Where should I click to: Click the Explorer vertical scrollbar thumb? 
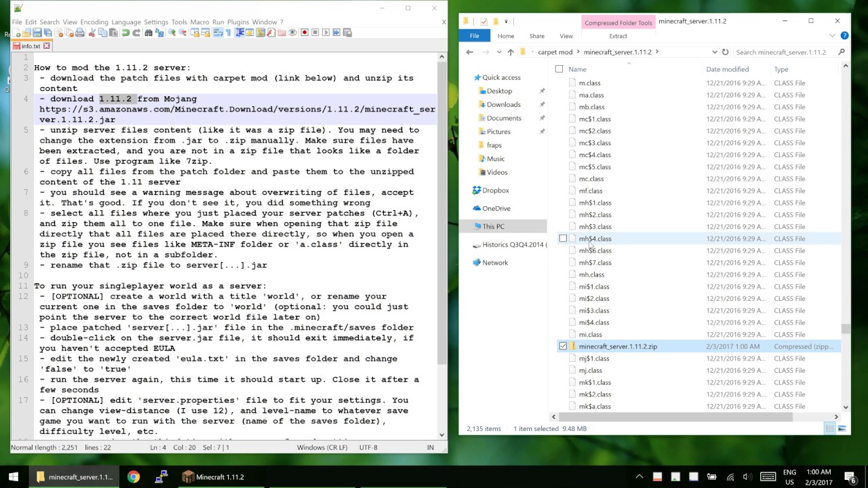click(x=846, y=329)
